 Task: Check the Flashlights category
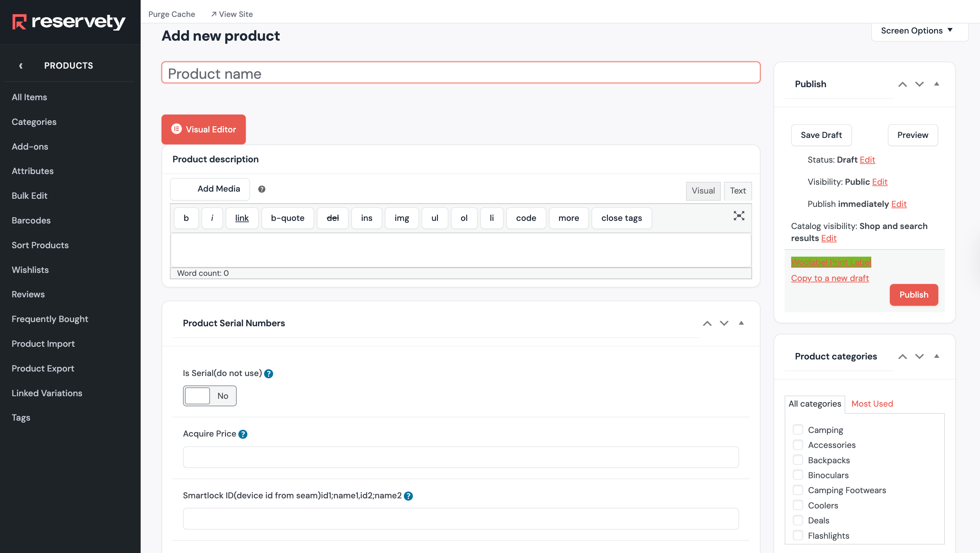coord(798,536)
